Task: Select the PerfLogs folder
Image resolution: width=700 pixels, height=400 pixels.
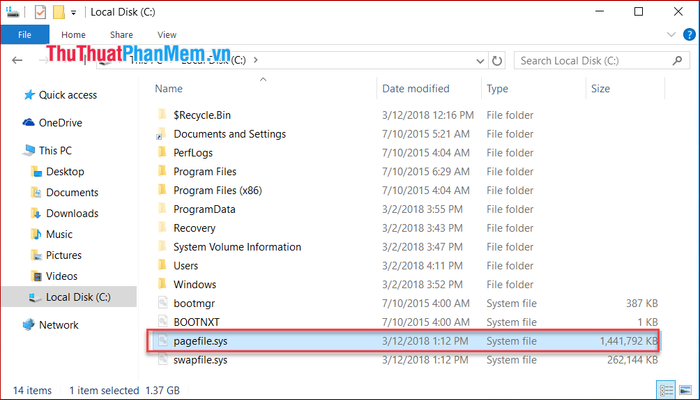Action: (x=193, y=153)
